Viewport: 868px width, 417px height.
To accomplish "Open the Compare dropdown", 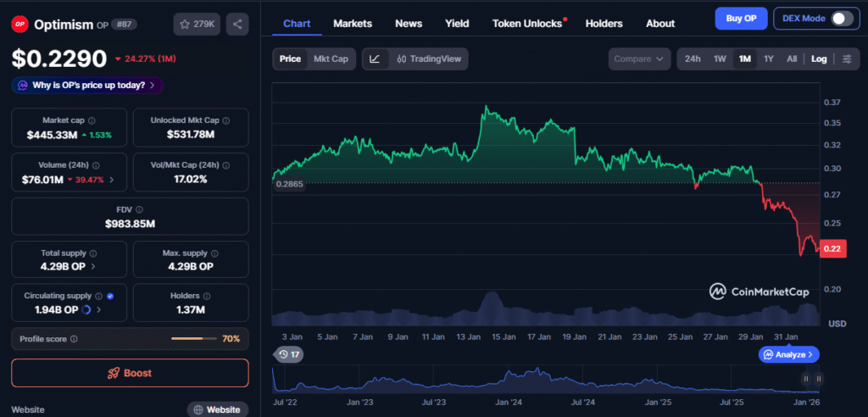I will (x=638, y=59).
